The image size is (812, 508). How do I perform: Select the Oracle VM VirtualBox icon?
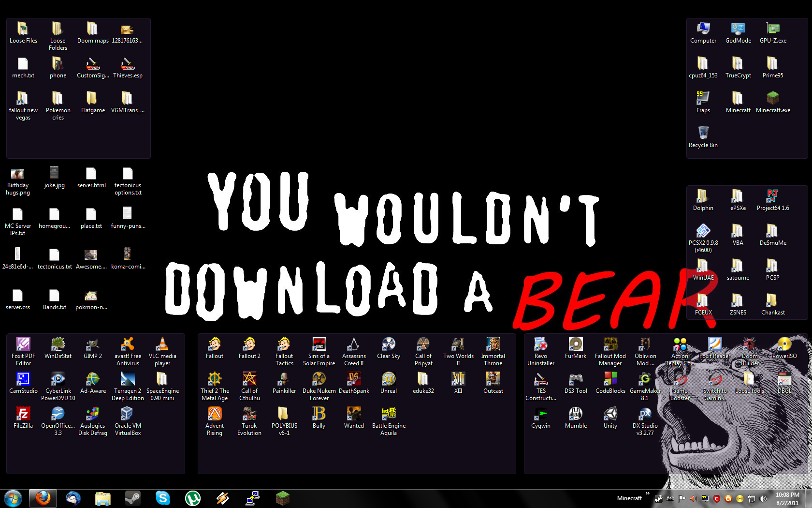pyautogui.click(x=128, y=414)
